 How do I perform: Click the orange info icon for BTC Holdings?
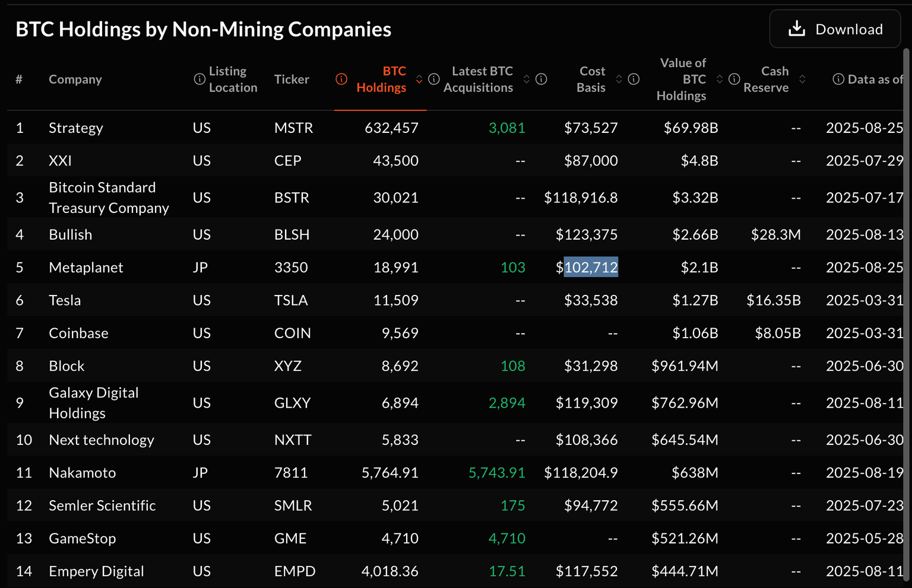(x=341, y=80)
